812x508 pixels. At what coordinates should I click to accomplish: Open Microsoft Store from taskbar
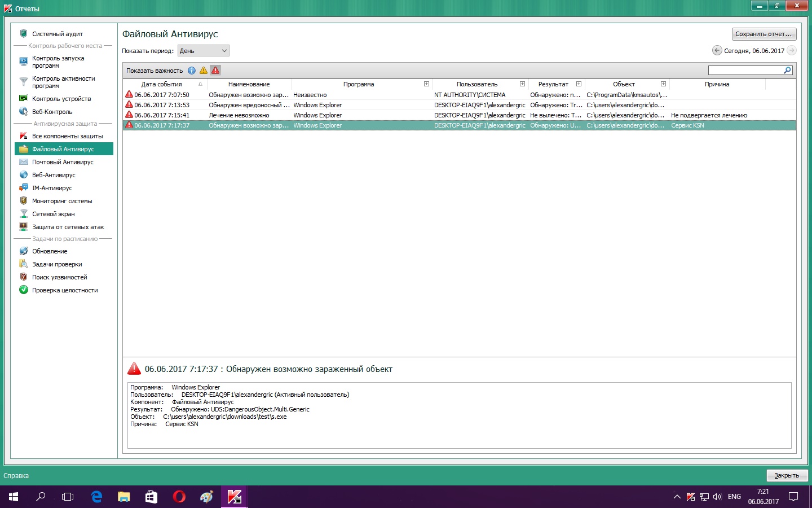coord(152,497)
